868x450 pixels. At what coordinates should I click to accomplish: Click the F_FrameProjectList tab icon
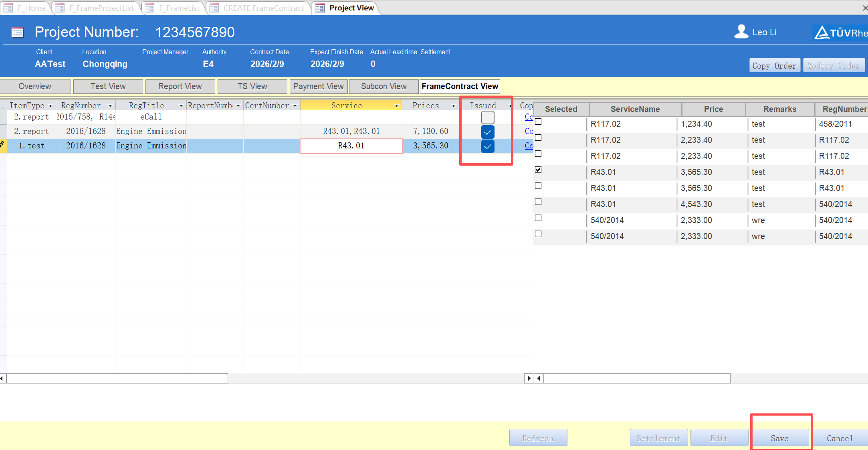(x=60, y=8)
